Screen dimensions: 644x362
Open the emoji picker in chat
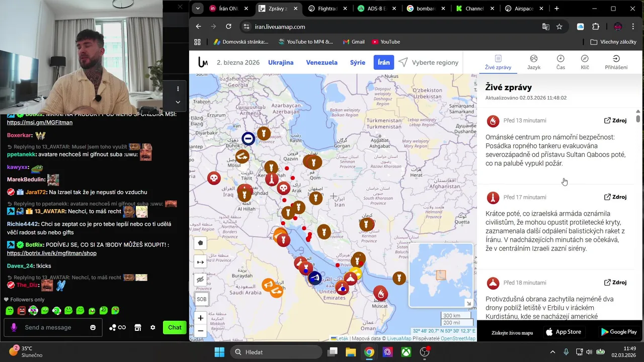tap(93, 327)
